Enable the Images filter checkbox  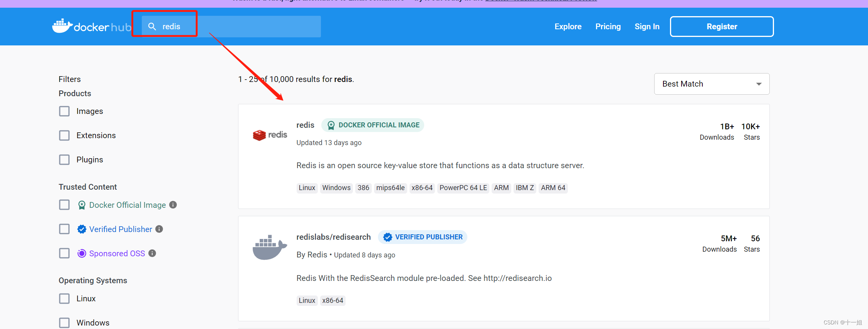64,111
